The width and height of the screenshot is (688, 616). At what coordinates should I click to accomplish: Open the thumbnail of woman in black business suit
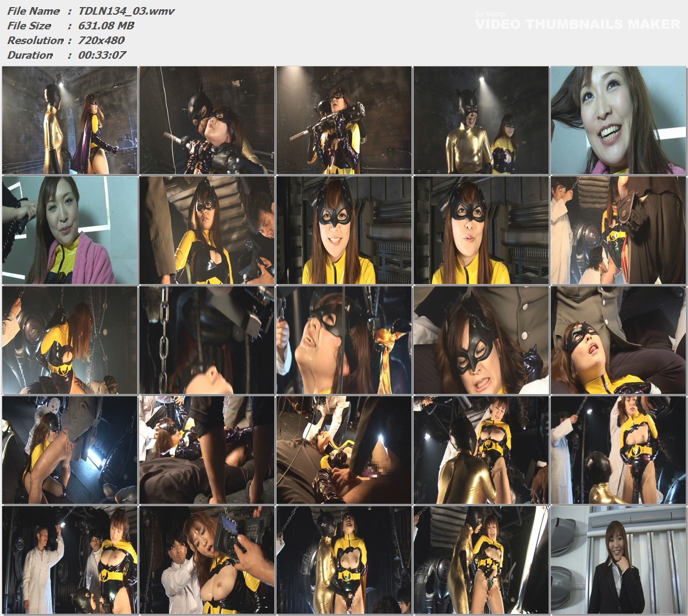[618, 559]
